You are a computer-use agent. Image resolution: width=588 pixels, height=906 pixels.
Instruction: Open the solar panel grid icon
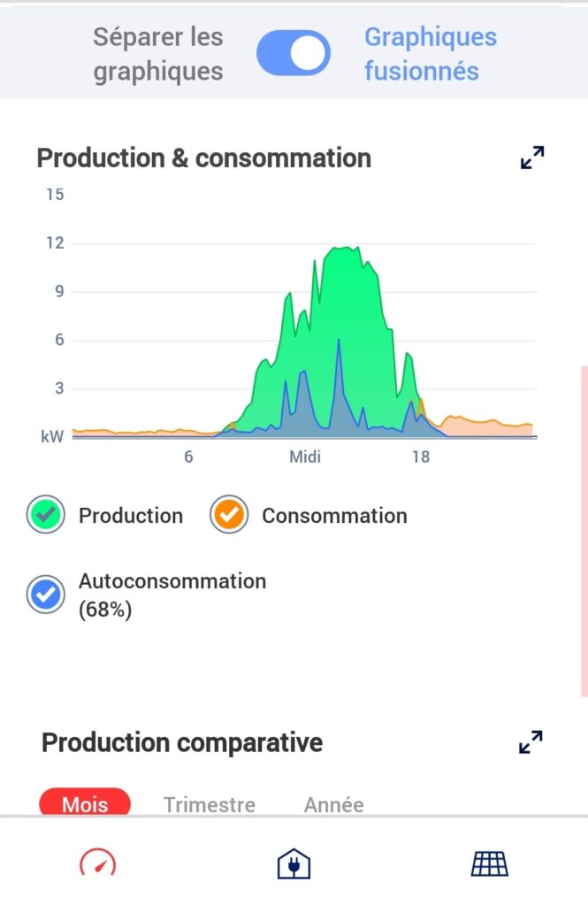tap(490, 864)
